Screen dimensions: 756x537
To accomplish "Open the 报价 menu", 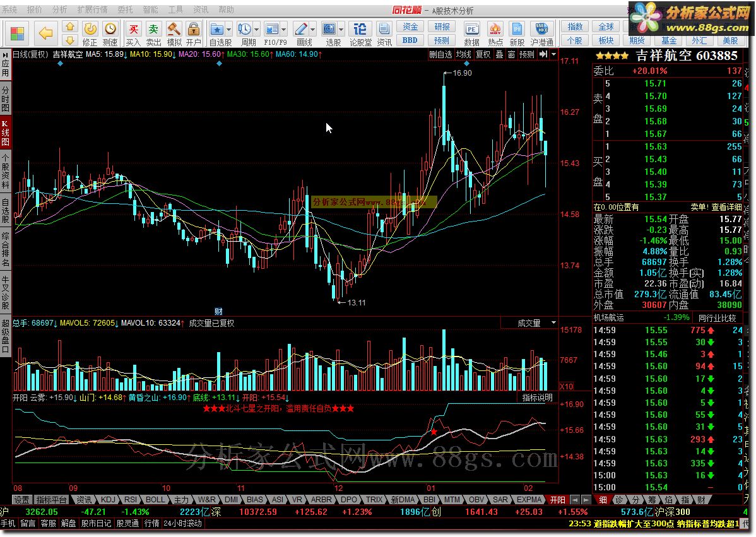I will click(34, 9).
